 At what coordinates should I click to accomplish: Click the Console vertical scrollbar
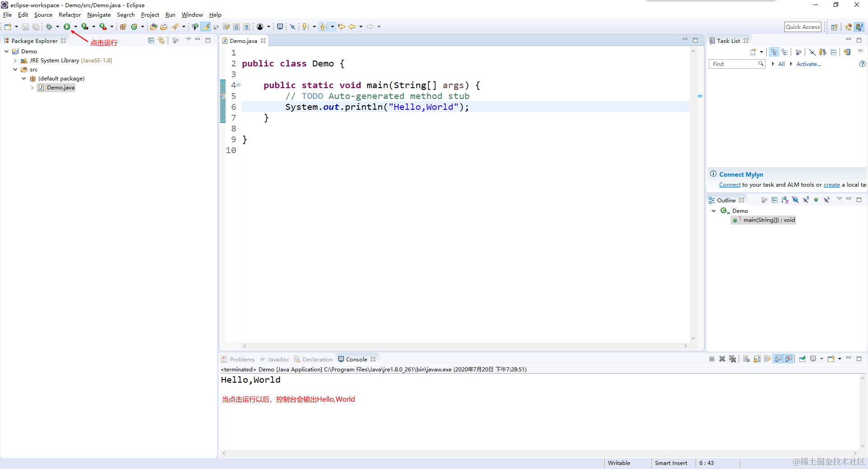click(x=863, y=412)
